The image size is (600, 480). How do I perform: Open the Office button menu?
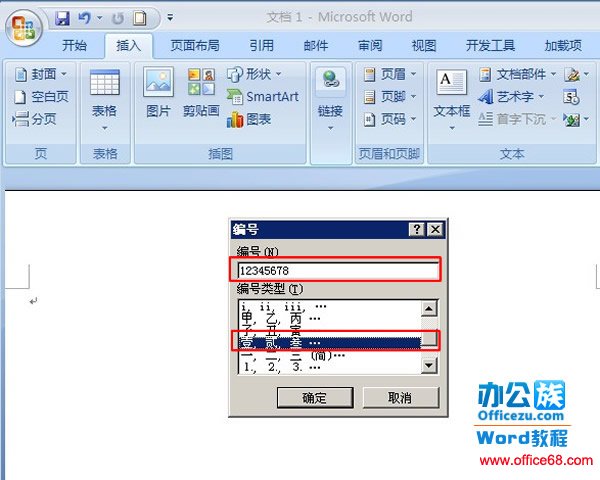[x=23, y=29]
